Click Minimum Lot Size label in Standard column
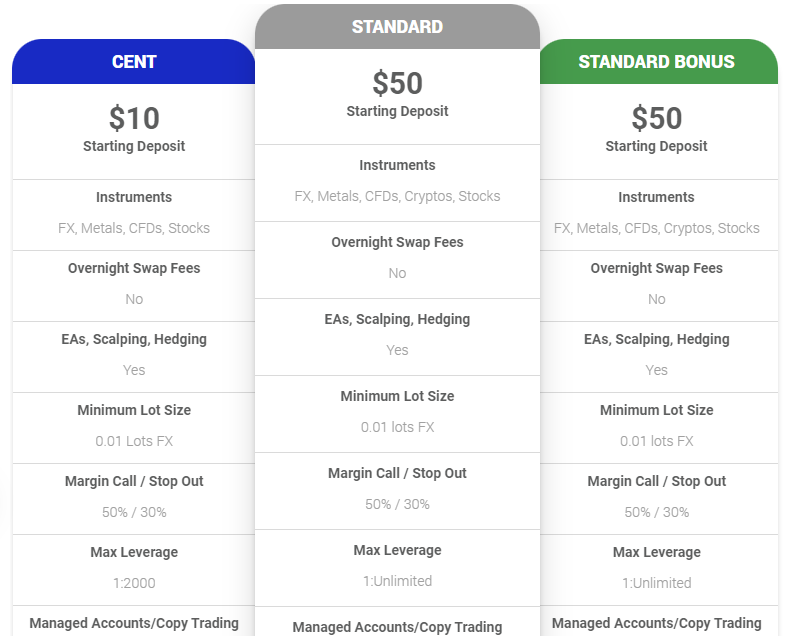This screenshot has width=791, height=636. [x=397, y=396]
